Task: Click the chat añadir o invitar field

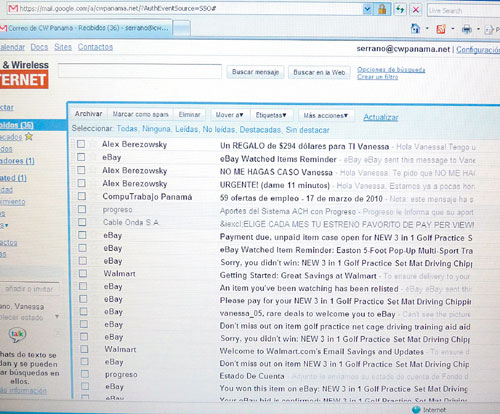Action: (x=29, y=289)
